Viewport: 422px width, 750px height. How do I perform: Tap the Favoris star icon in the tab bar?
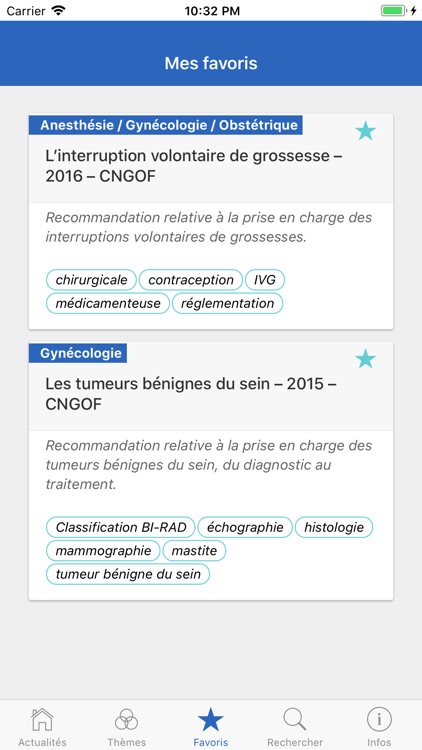pyautogui.click(x=211, y=720)
